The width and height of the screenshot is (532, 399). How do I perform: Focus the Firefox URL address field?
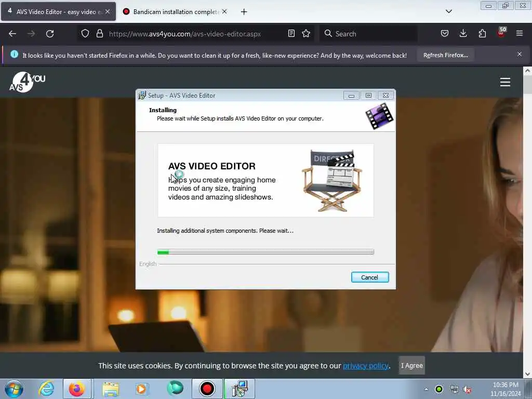tap(185, 34)
